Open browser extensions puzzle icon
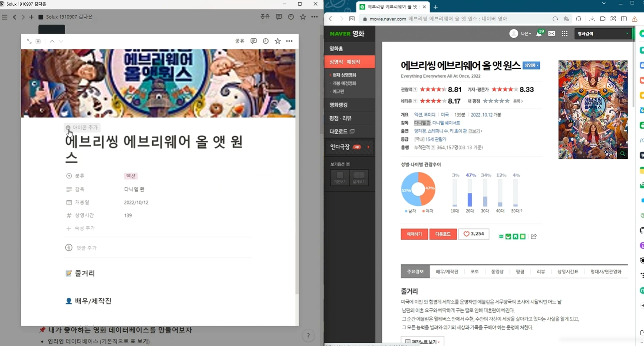The height and width of the screenshot is (346, 644). coord(578,19)
